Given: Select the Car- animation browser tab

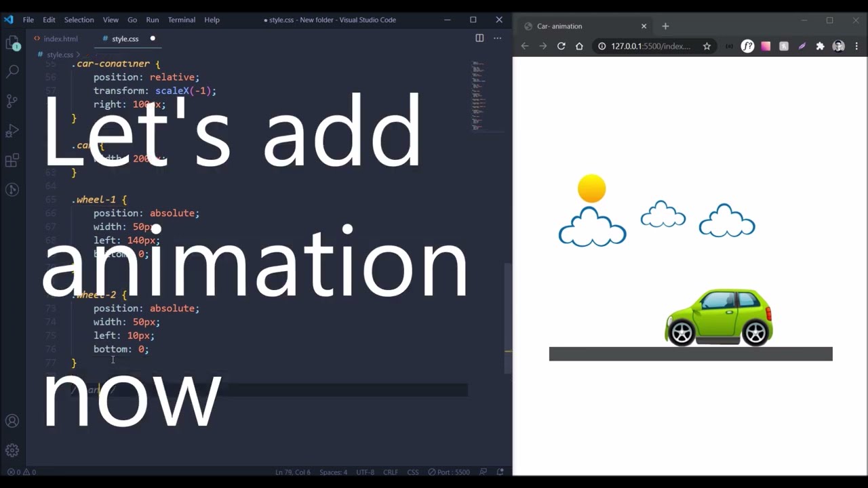Looking at the screenshot, I should (586, 26).
